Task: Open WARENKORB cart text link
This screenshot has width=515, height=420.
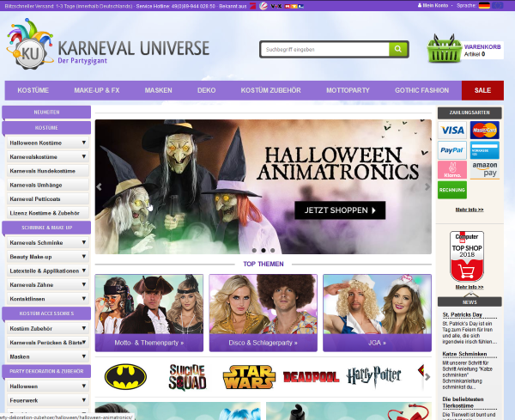Action: click(x=482, y=47)
